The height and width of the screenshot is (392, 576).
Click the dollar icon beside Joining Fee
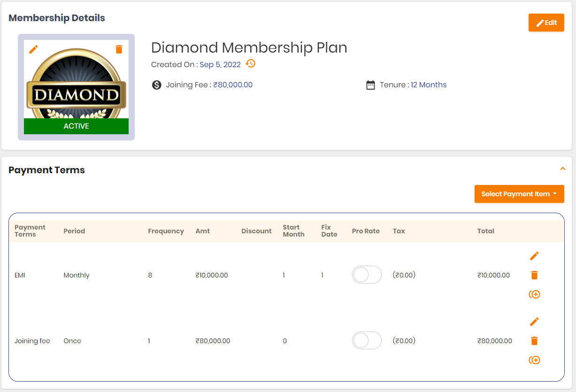tap(157, 85)
